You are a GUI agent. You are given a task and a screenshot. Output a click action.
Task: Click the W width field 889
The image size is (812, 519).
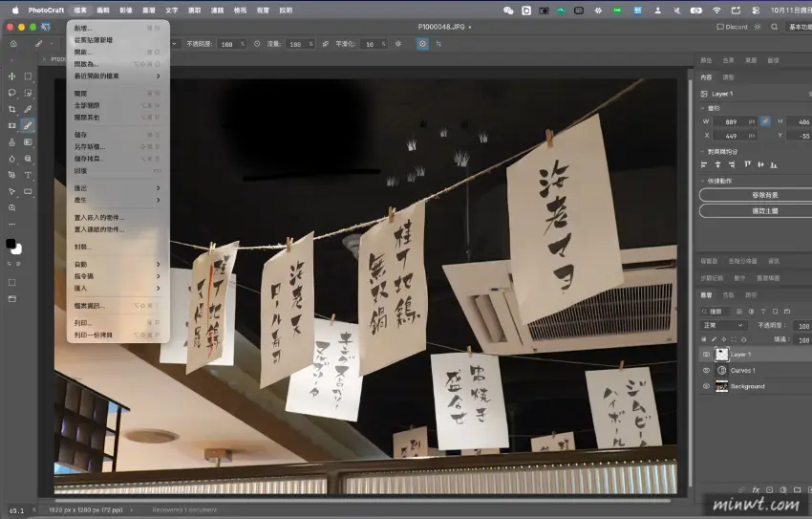pyautogui.click(x=735, y=121)
